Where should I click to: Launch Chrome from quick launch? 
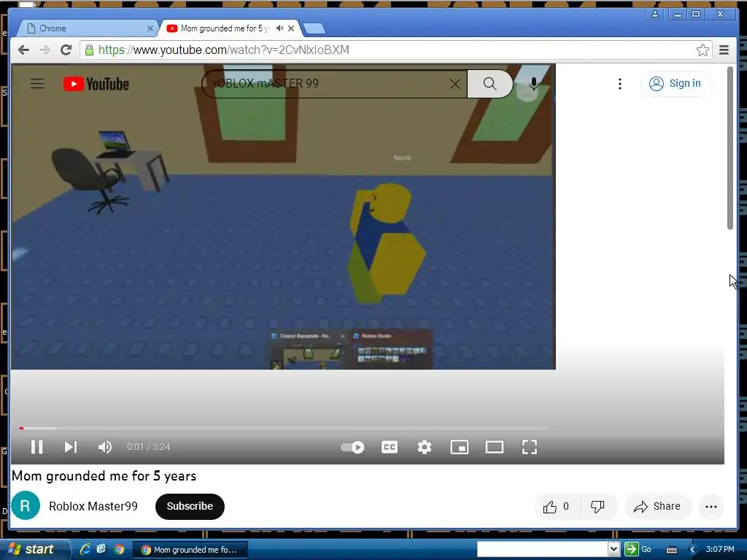119,550
